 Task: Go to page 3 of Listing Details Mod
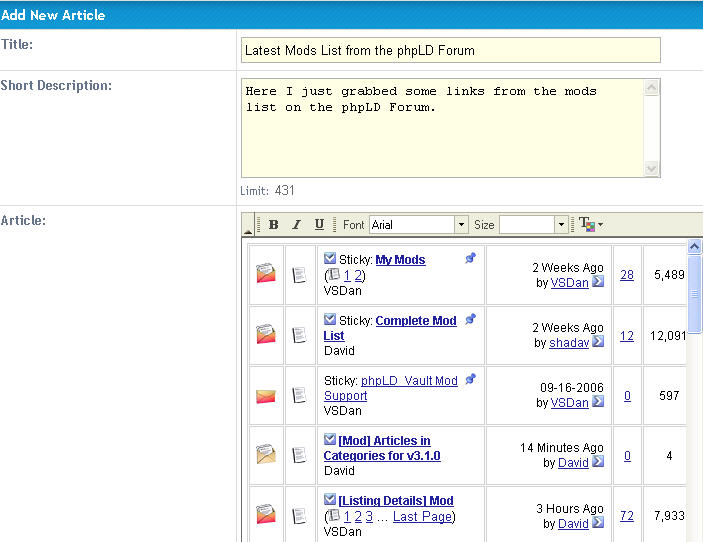click(x=369, y=517)
